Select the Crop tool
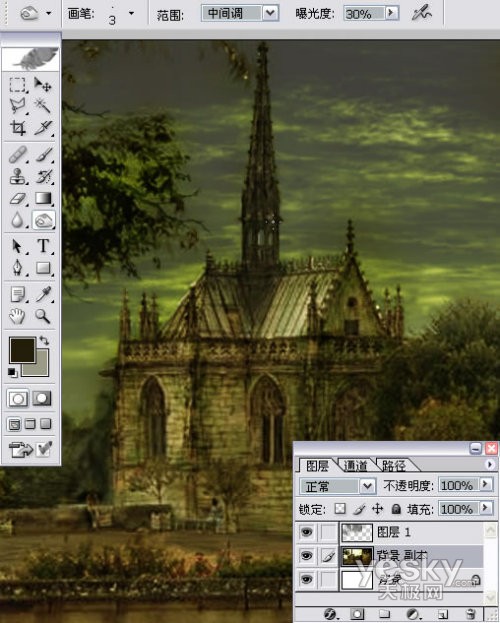Viewport: 500px width, 623px height. coord(18,128)
